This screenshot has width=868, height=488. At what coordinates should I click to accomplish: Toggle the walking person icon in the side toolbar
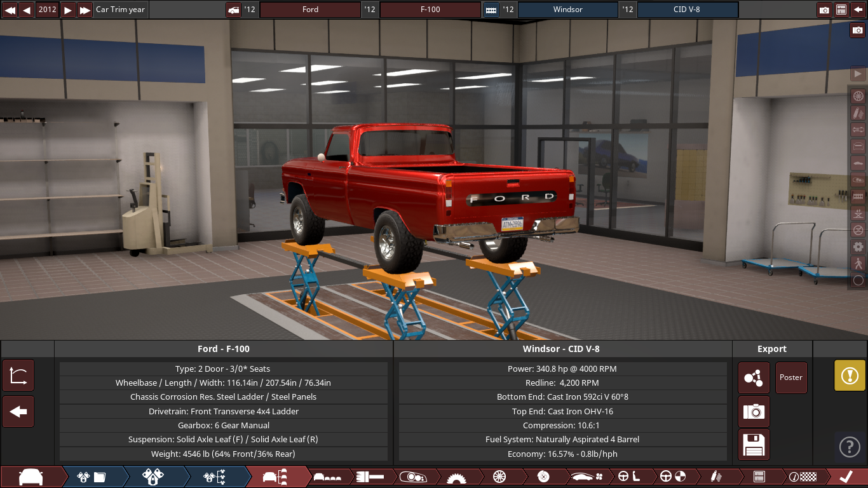858,263
